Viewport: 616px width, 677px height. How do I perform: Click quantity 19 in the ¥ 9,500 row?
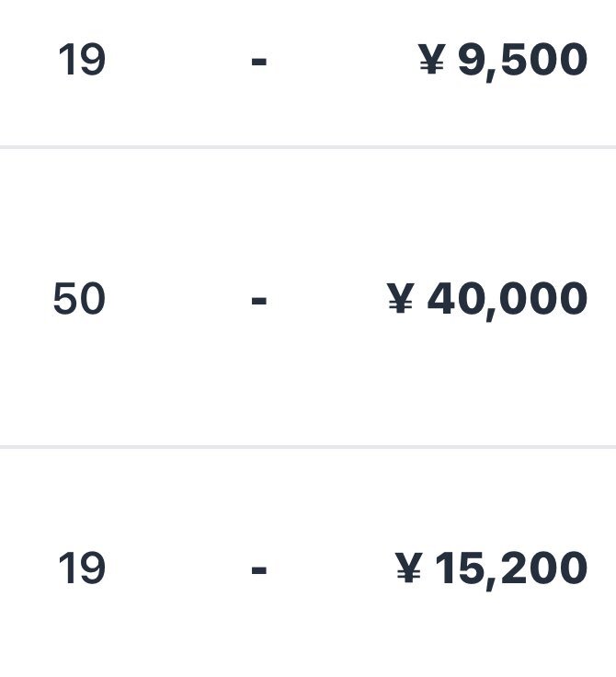(x=82, y=60)
